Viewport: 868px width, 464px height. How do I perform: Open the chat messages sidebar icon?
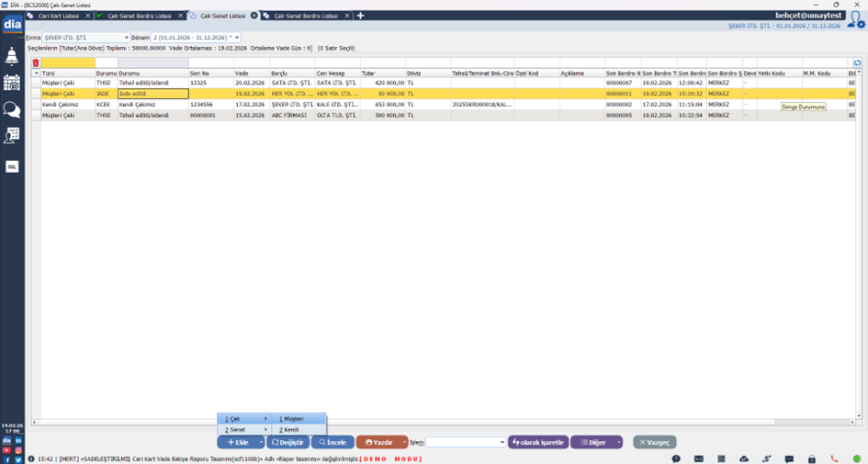pos(12,109)
